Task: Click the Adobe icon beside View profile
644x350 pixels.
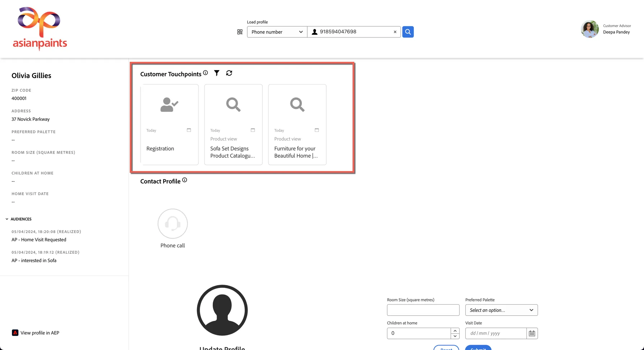Action: (x=15, y=333)
